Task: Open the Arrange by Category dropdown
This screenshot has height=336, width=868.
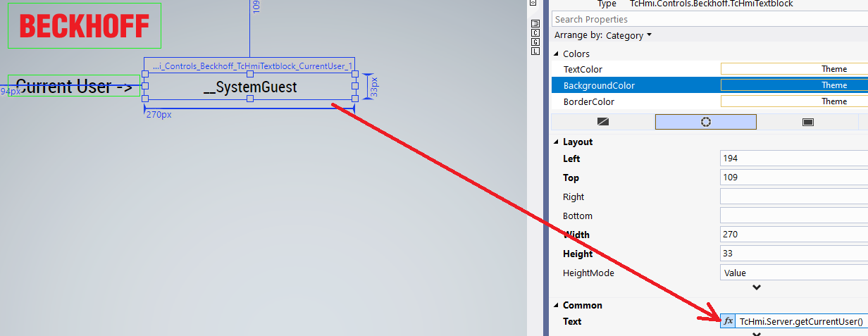Action: click(x=628, y=35)
